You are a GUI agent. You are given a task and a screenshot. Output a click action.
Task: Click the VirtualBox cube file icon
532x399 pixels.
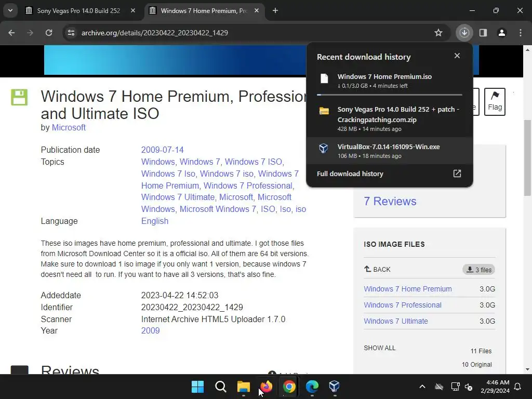click(324, 148)
